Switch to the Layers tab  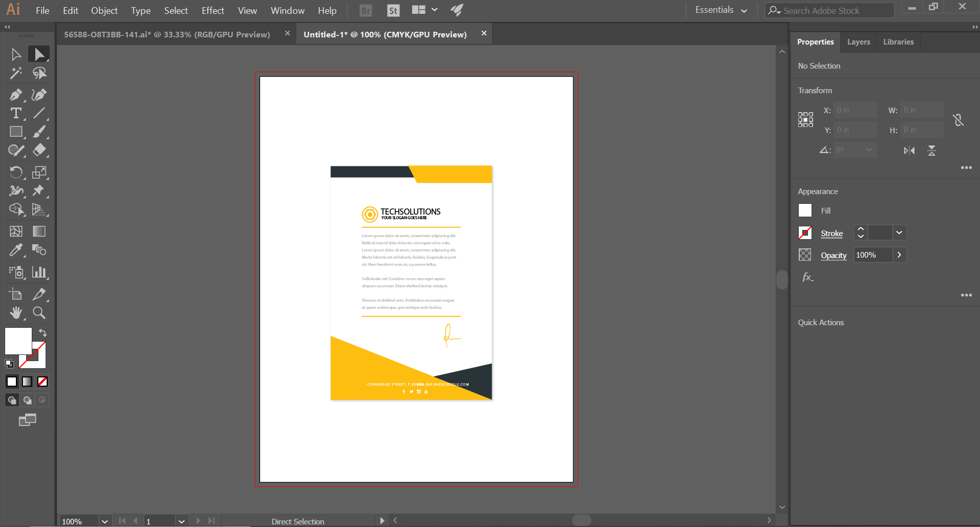[x=859, y=42]
